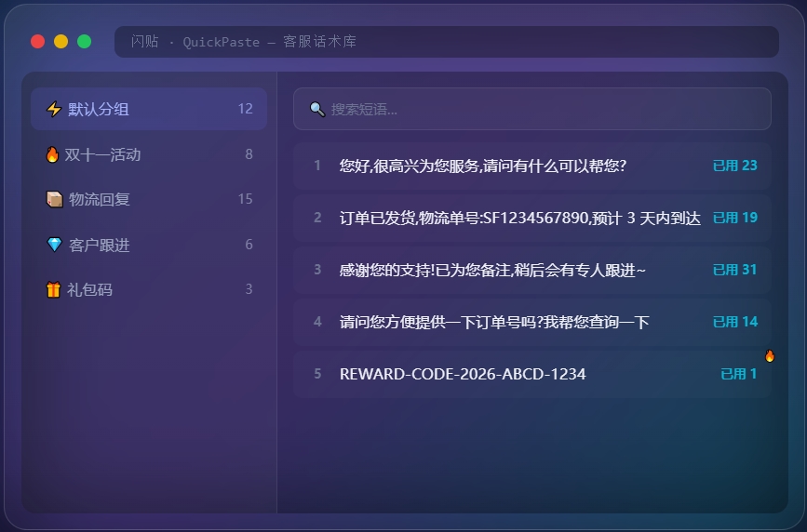Copy phrase 您好,很高兴为您服务
807x532 pixels.
pyautogui.click(x=532, y=166)
